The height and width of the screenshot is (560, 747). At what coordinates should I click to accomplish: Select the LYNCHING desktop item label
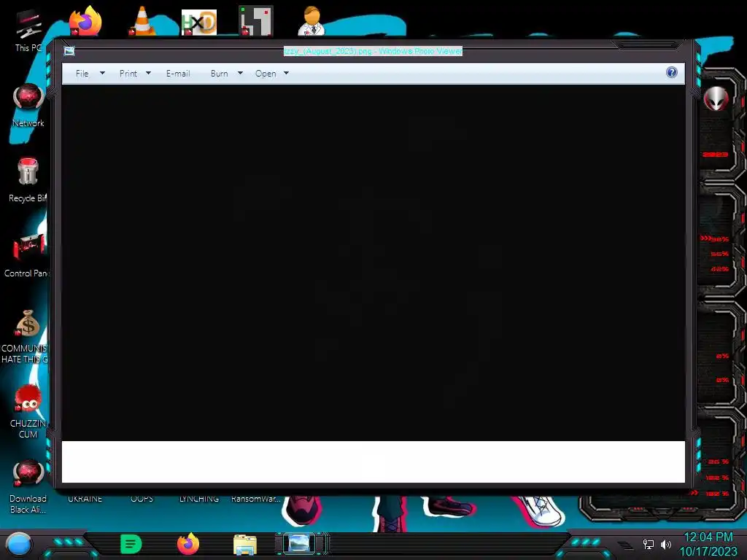click(199, 499)
